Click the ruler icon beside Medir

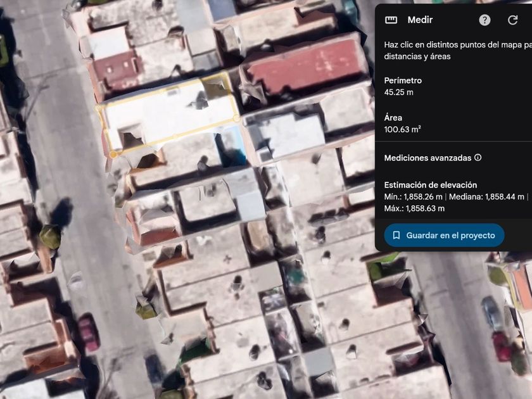tap(391, 20)
